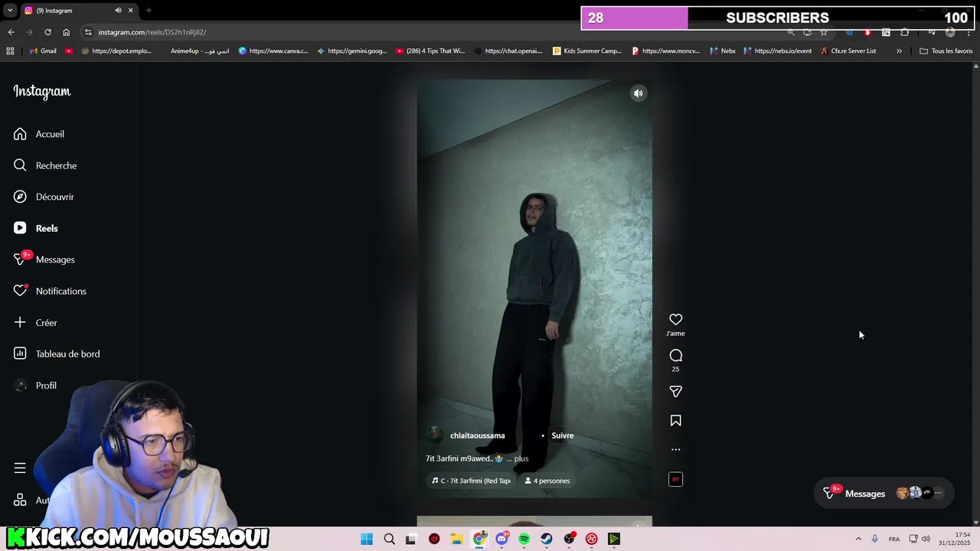Screen dimensions: 980x551
Task: Click the browser back arrow
Action: [11, 32]
